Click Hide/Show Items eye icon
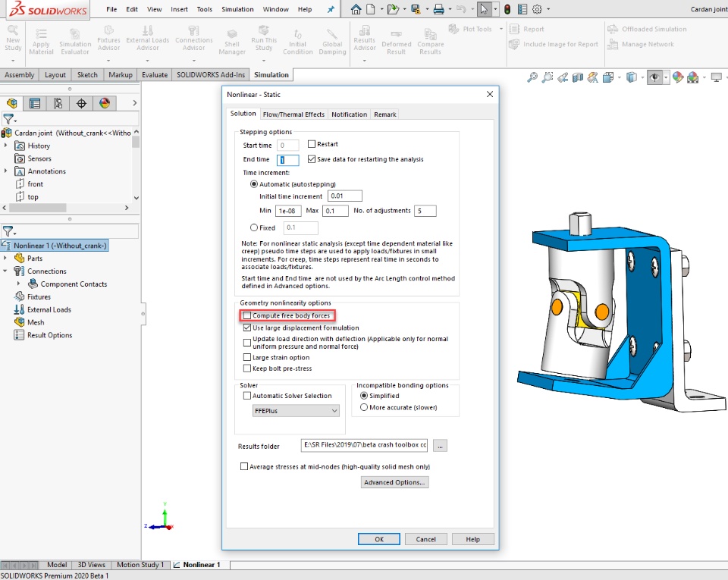Viewport: 728px width, 580px height. coord(654,77)
